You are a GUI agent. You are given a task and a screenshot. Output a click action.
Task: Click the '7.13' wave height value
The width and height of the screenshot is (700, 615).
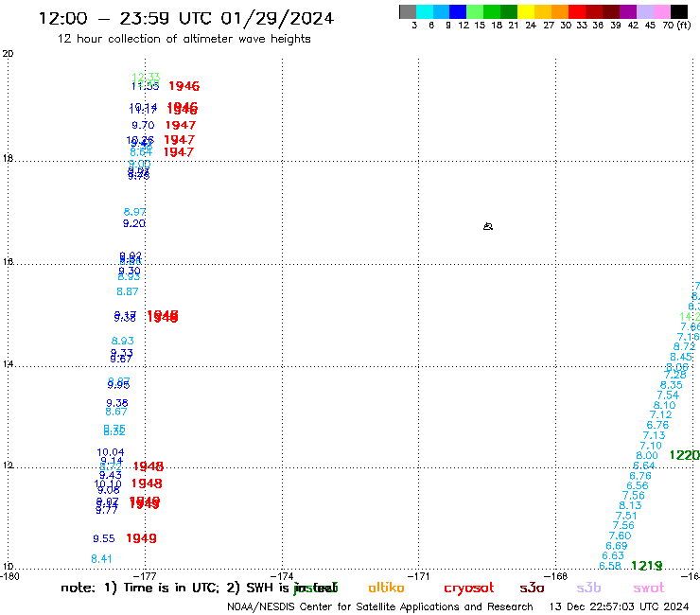pos(654,435)
